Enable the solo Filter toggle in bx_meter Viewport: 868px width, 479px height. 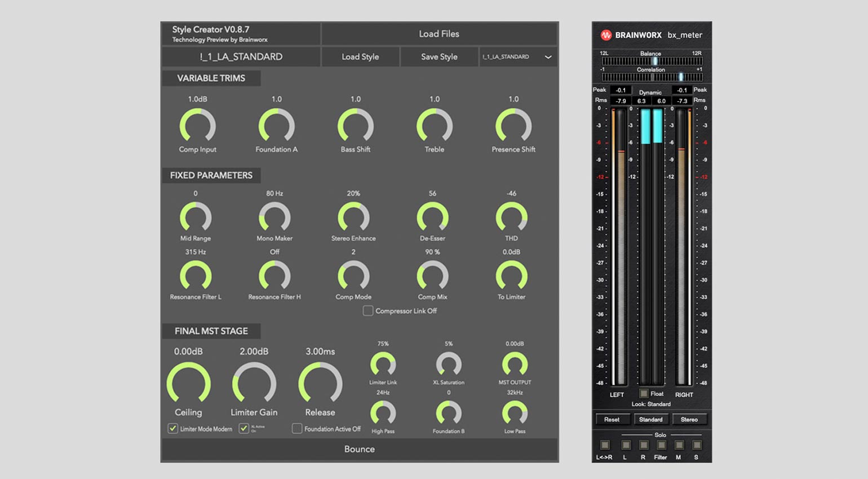(x=662, y=445)
